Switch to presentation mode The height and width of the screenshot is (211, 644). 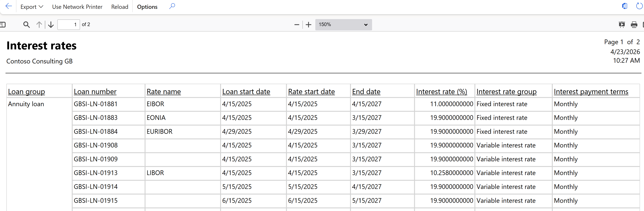tap(622, 24)
